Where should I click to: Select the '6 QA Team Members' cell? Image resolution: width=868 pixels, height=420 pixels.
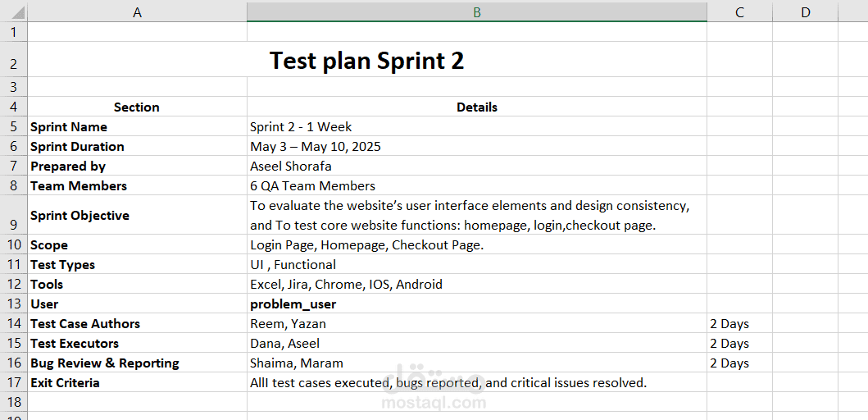click(x=477, y=185)
